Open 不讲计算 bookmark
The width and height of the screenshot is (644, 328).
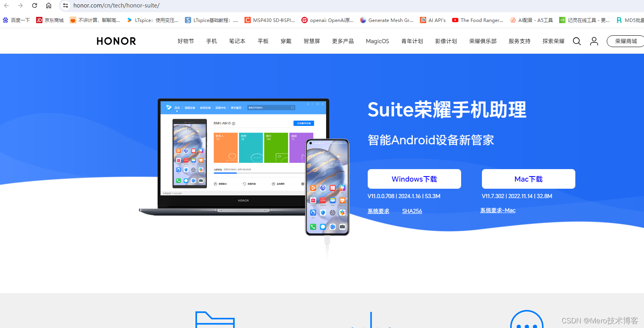click(95, 20)
